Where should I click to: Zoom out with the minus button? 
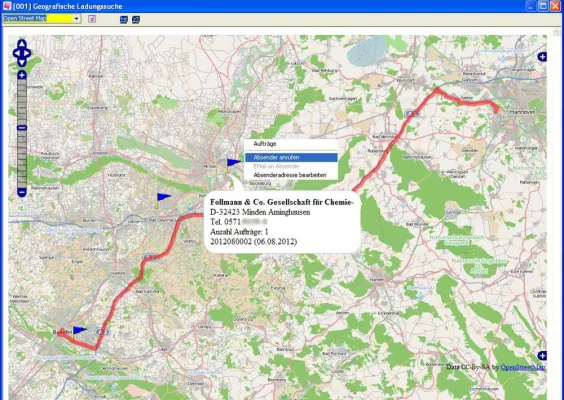(22, 192)
